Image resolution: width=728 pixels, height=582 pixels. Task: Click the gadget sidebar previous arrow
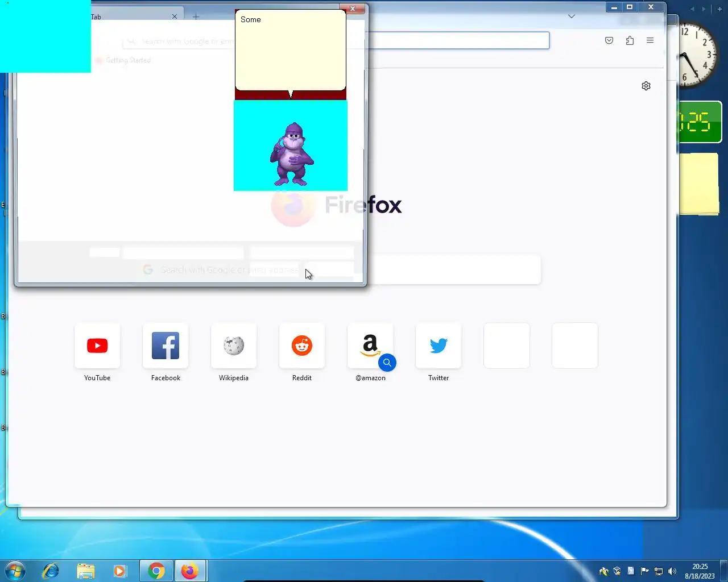(692, 9)
